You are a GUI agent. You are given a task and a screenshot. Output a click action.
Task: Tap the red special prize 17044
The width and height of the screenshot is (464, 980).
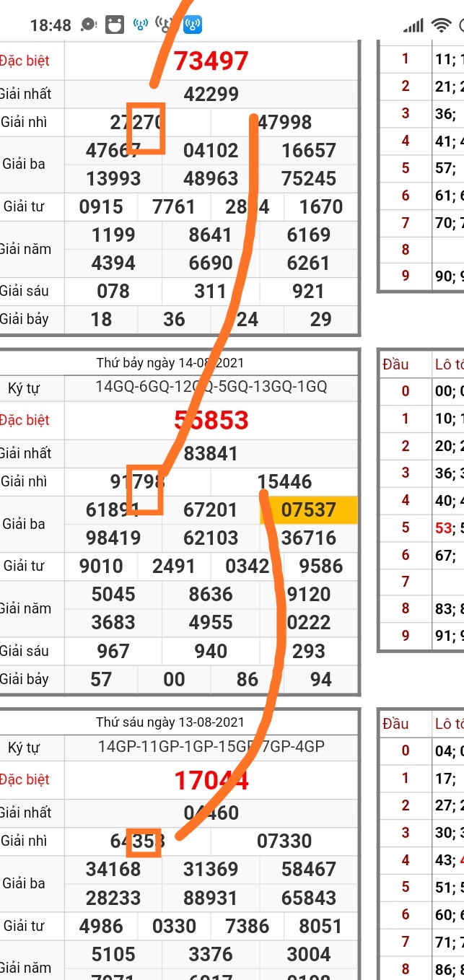pyautogui.click(x=211, y=780)
